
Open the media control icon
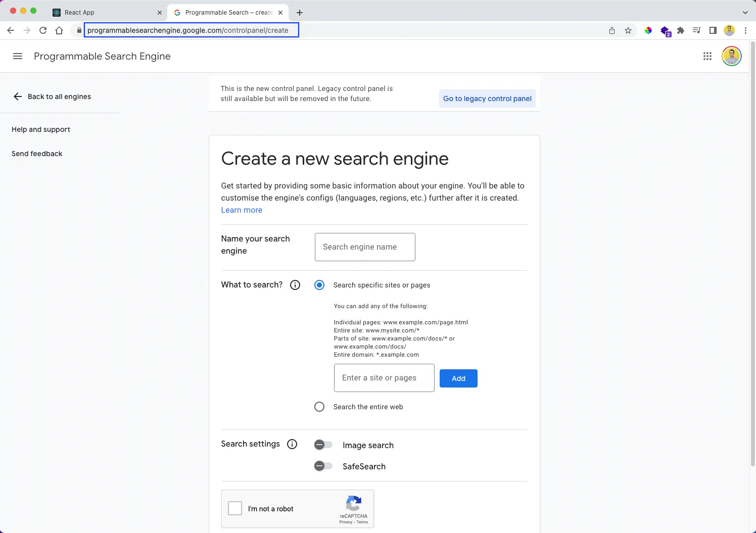coord(697,30)
